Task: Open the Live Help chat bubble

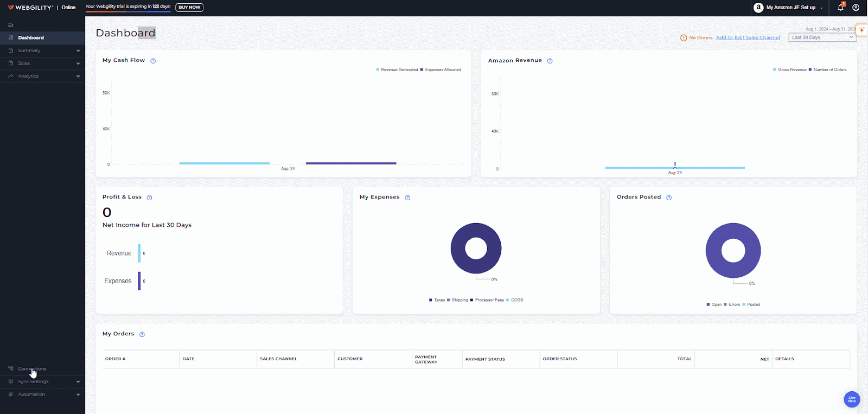Action: tap(852, 399)
